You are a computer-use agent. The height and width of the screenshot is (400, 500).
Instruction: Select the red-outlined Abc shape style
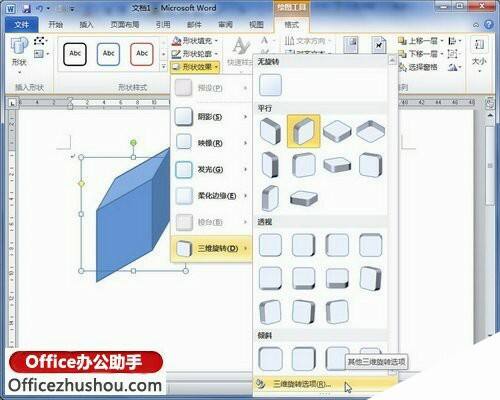coord(142,54)
